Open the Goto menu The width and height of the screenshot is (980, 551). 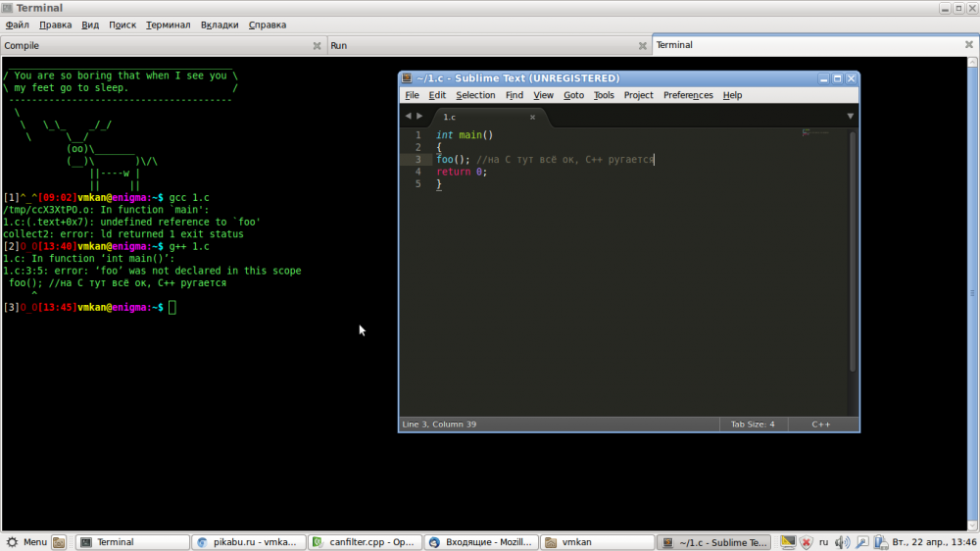point(573,95)
